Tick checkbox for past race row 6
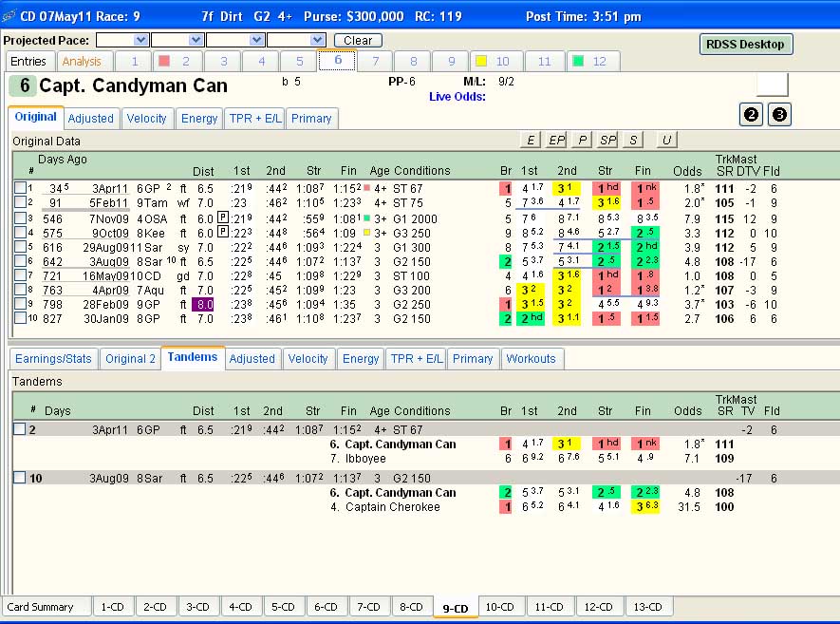The image size is (840, 624). point(20,260)
